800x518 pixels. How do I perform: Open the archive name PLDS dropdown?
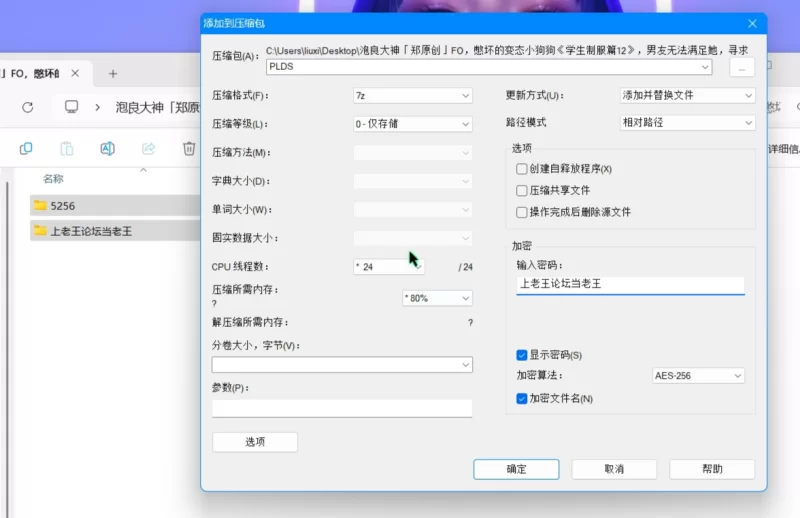coord(489,67)
